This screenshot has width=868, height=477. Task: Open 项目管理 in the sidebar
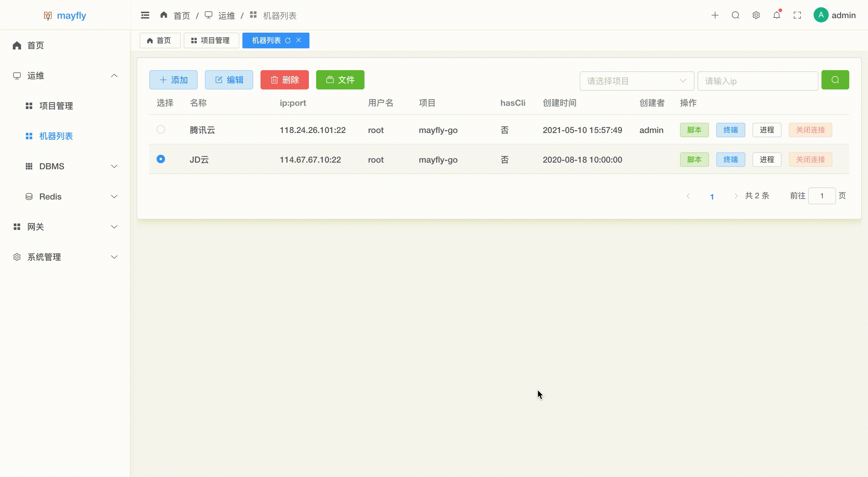(x=56, y=106)
